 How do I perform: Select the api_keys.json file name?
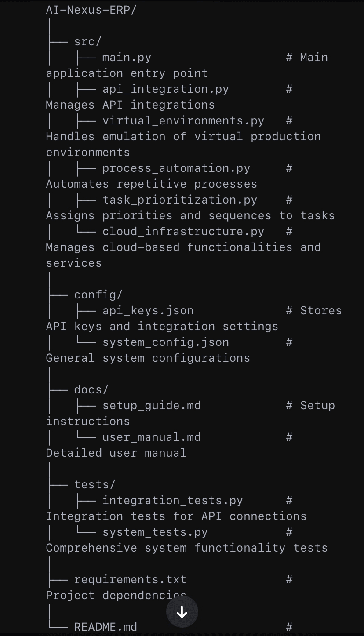(148, 310)
